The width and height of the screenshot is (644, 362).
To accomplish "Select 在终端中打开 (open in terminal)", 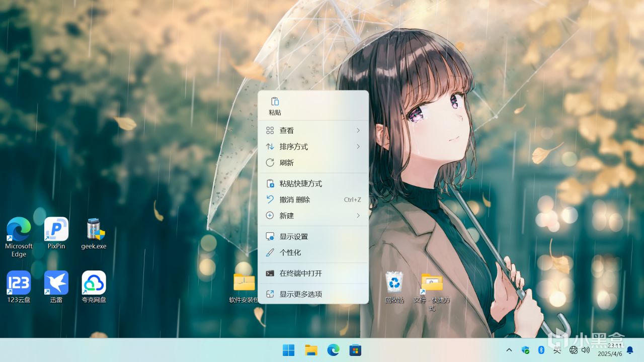I will coord(313,273).
